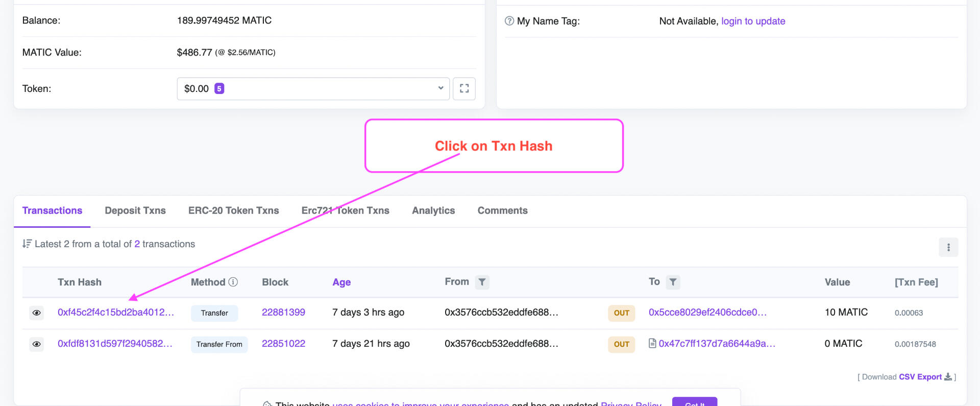Image resolution: width=980 pixels, height=406 pixels.
Task: Click the eye icon for transaction 0xfdf8131d597f2940582
Action: (x=36, y=344)
